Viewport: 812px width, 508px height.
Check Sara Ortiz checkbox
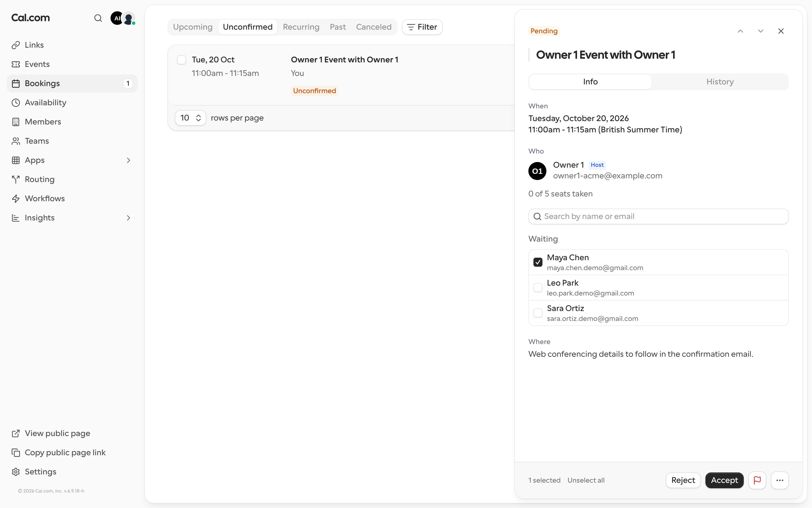[x=538, y=313]
